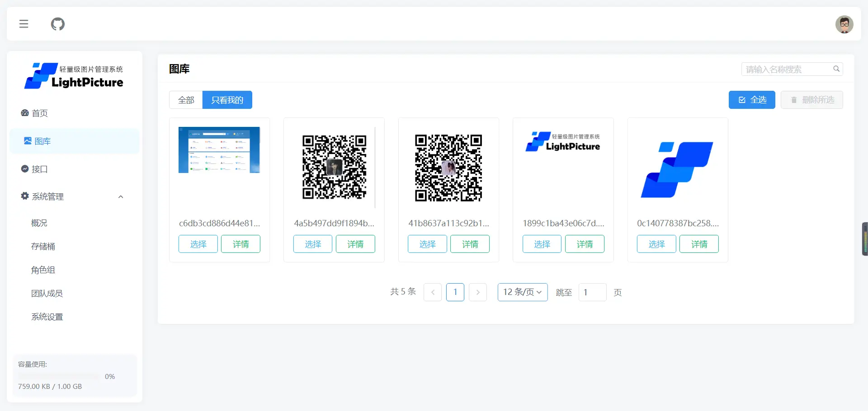Switch to the 全部 tab
This screenshot has width=868, height=411.
tap(186, 99)
